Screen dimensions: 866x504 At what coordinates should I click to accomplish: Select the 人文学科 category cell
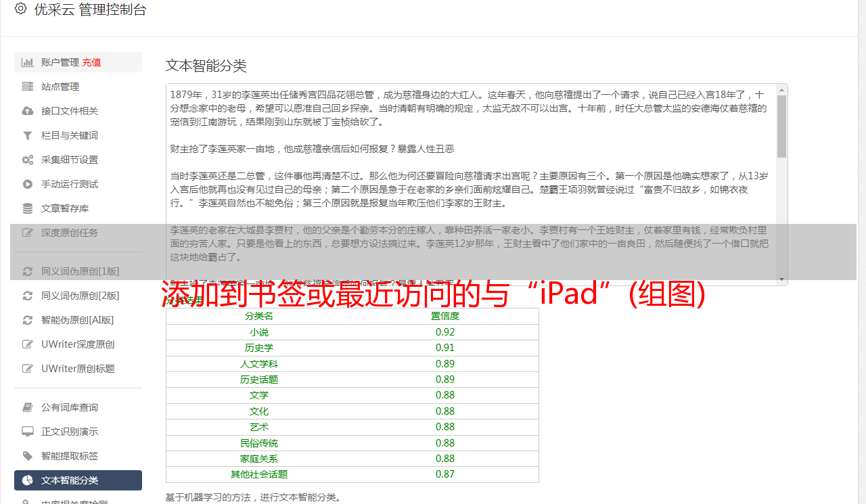[x=259, y=364]
